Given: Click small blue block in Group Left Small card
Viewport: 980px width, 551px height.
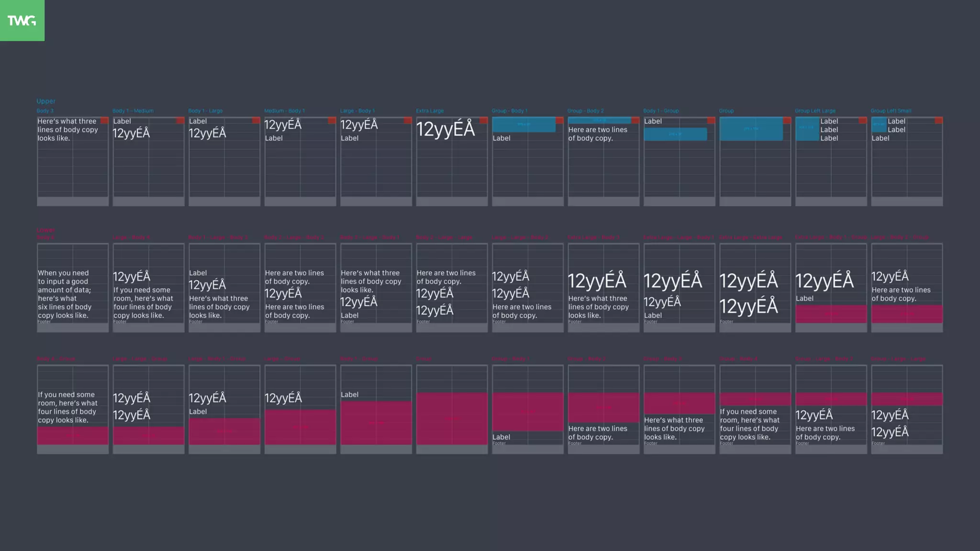Looking at the screenshot, I should (879, 125).
